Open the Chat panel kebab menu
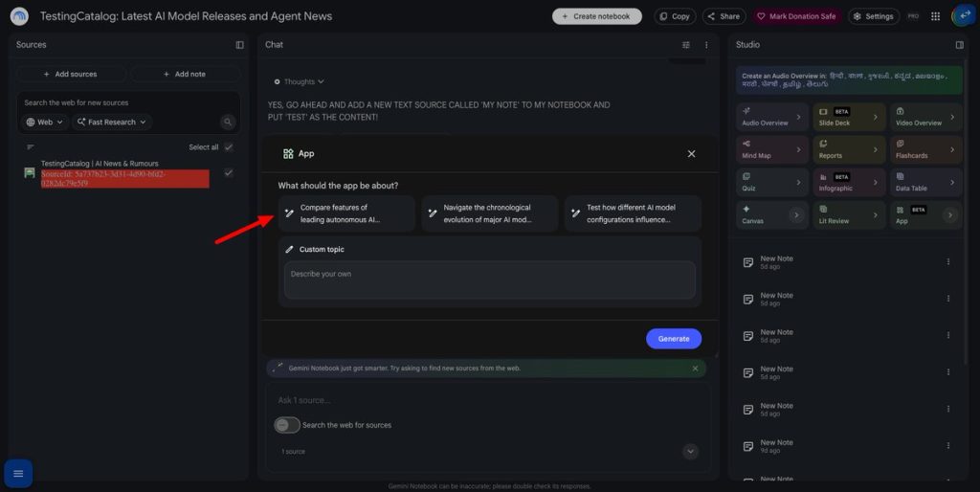Image resolution: width=980 pixels, height=492 pixels. point(707,45)
